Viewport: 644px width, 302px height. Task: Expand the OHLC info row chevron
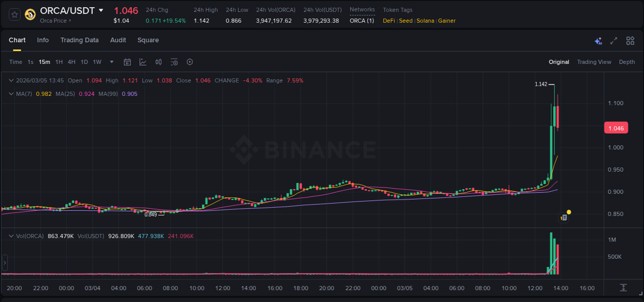[10, 80]
